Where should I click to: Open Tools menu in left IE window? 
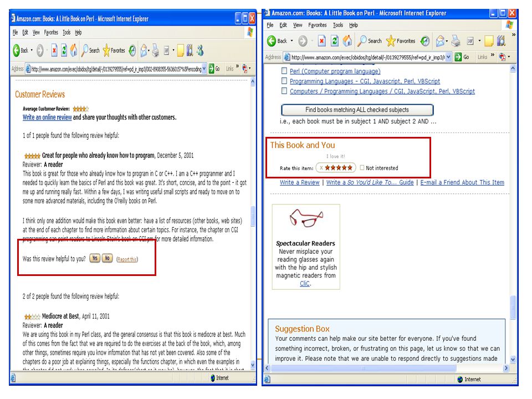pyautogui.click(x=66, y=33)
